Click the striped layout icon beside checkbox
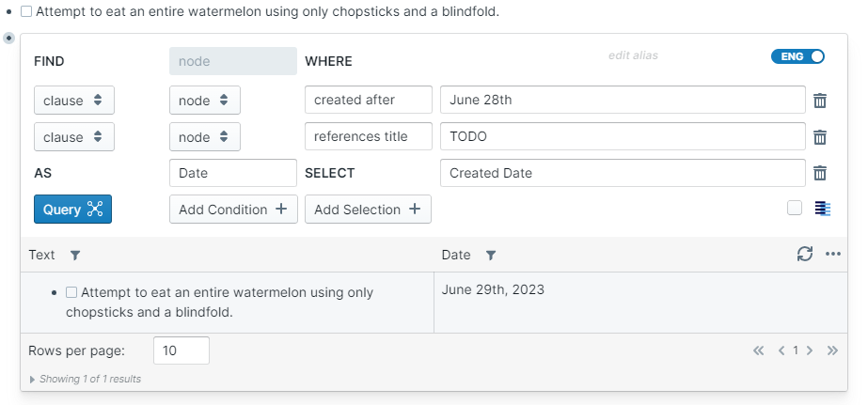Image resolution: width=868 pixels, height=405 pixels. click(x=823, y=209)
